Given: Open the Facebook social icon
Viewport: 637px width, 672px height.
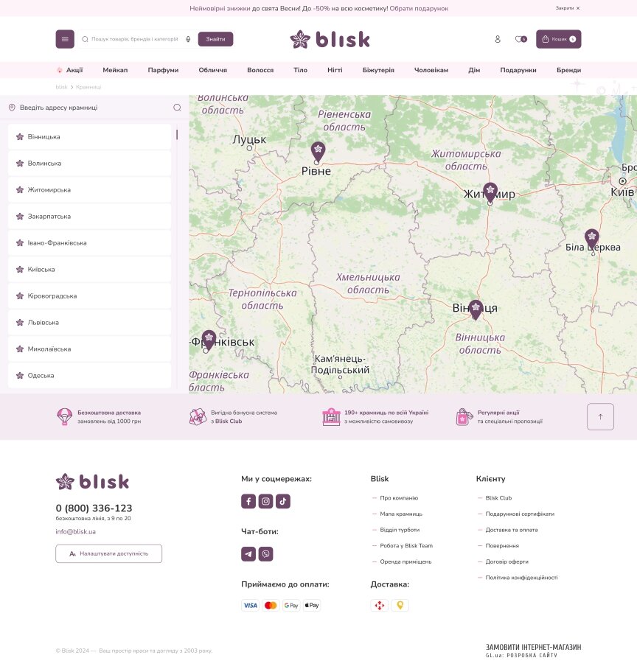Looking at the screenshot, I should click(x=248, y=501).
